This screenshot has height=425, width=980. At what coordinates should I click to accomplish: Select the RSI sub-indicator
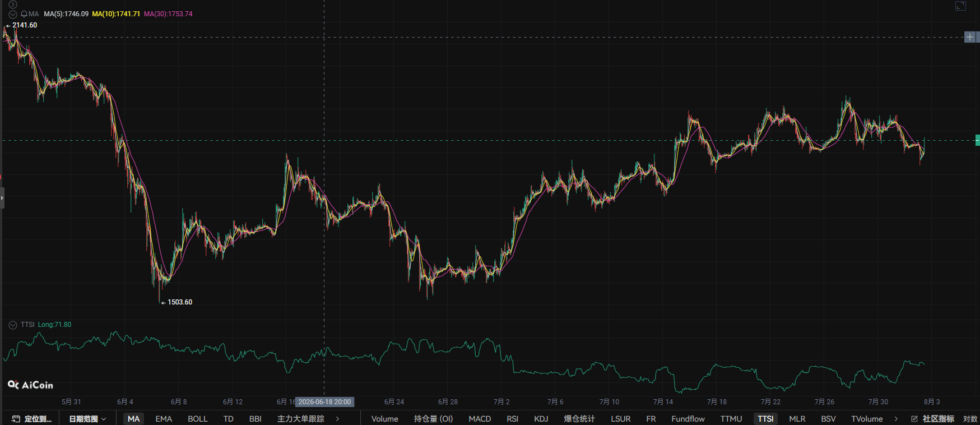click(512, 419)
